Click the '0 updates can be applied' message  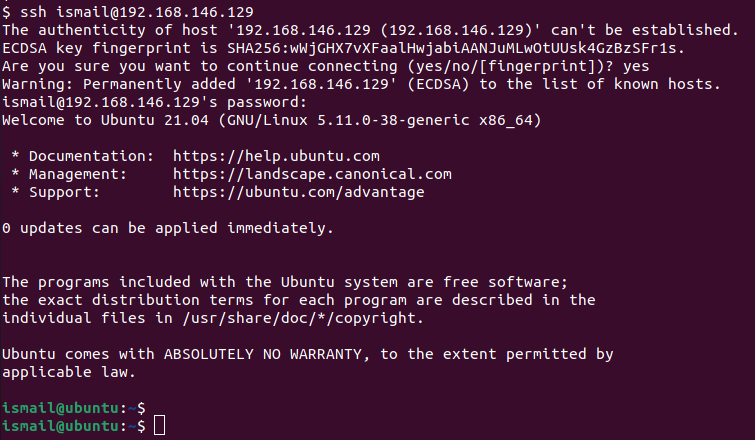pos(168,228)
